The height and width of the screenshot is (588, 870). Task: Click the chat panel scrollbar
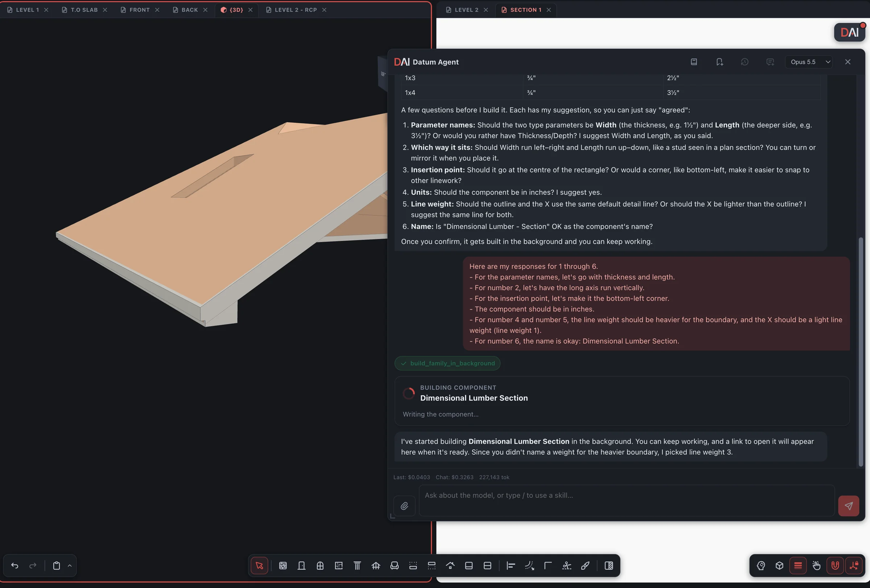[861, 352]
